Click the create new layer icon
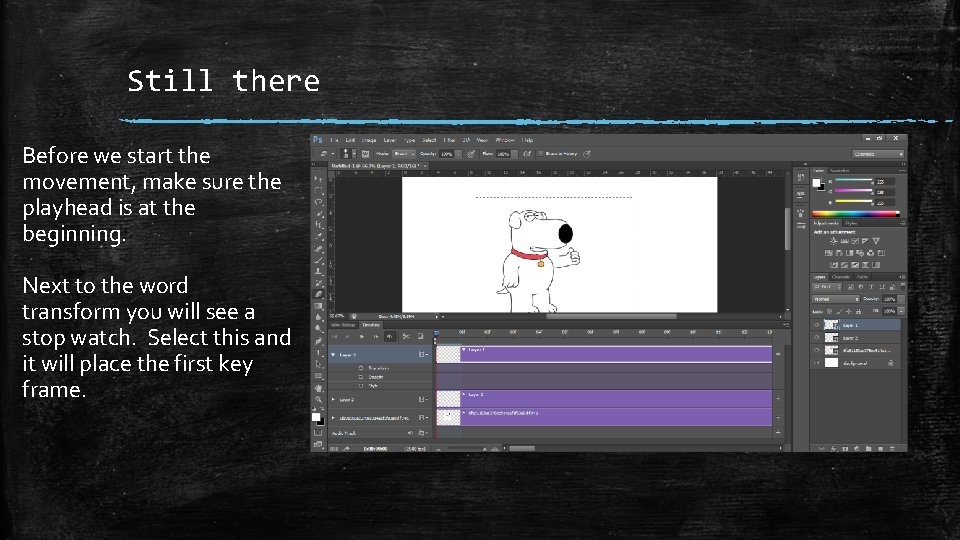 click(880, 449)
